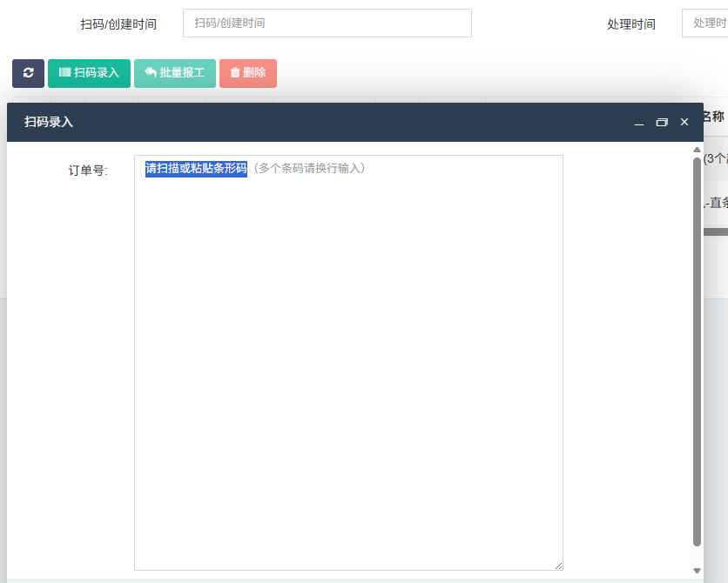The image size is (728, 583).
Task: Click the highlighted 请扫描或粘贴条形码 text
Action: coord(196,168)
